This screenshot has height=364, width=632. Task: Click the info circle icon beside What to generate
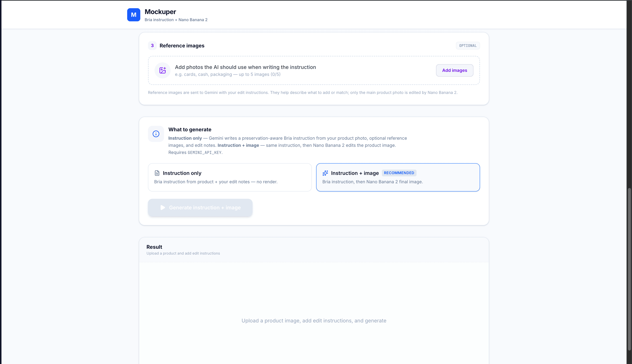156,134
